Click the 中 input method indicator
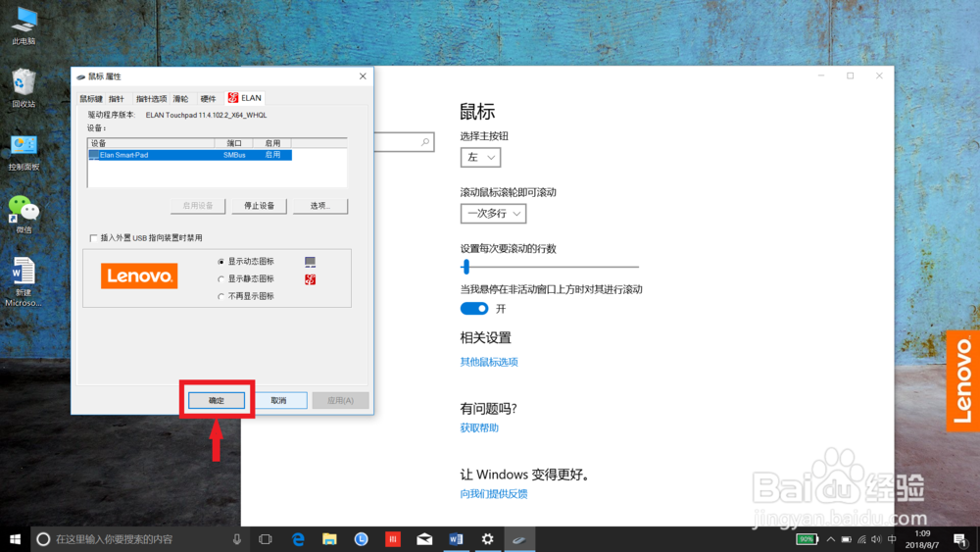The height and width of the screenshot is (552, 980). click(892, 539)
